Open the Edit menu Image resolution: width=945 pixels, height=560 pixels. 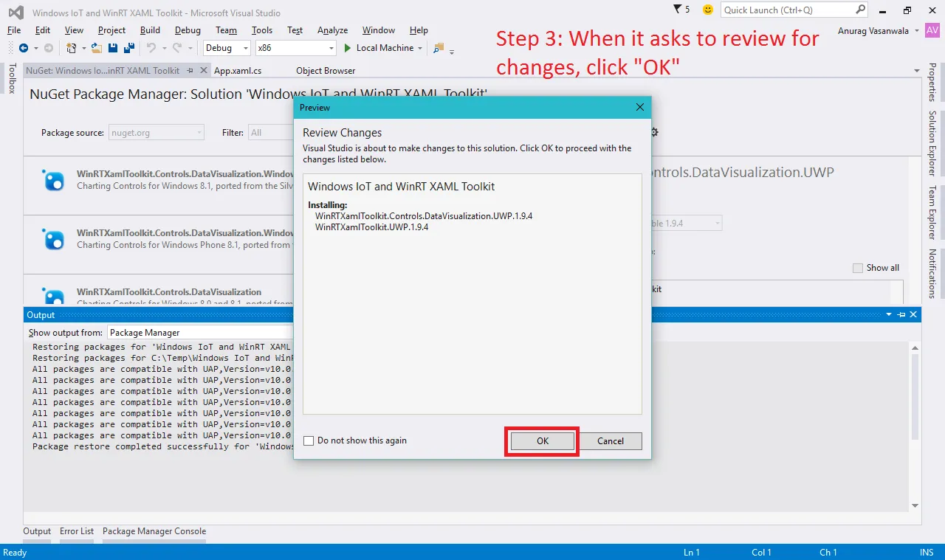[43, 30]
